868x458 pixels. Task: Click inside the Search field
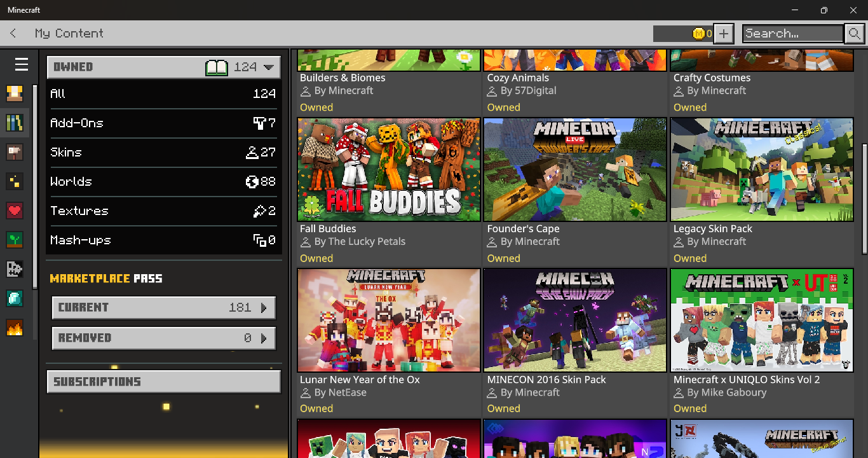793,34
